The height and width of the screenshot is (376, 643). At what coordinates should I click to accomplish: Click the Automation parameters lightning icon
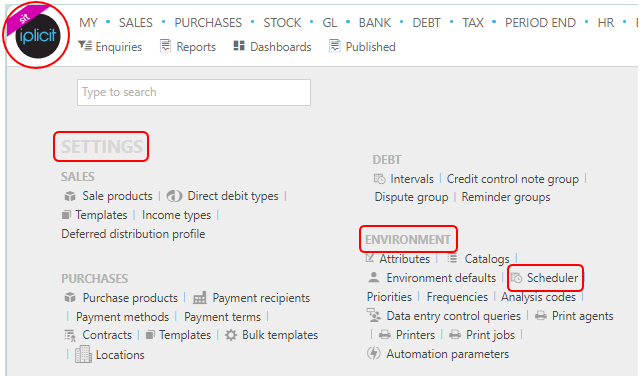[x=374, y=353]
